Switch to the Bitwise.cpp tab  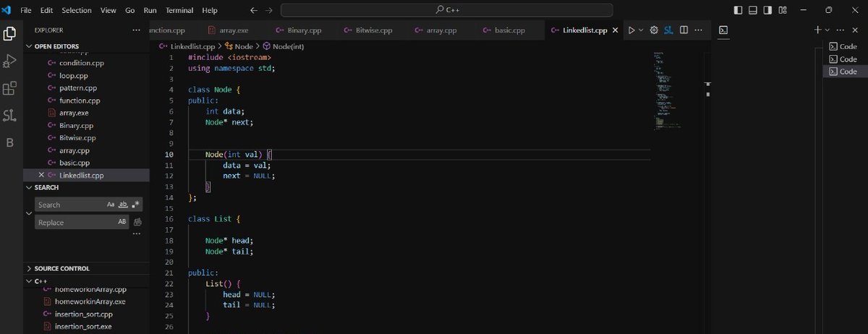coord(368,30)
